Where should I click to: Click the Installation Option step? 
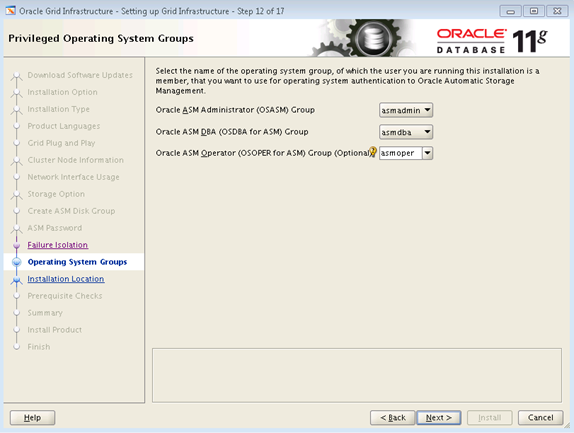click(x=62, y=92)
